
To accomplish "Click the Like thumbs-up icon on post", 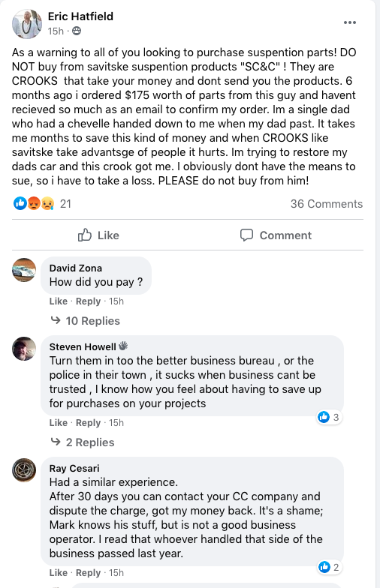I will [84, 235].
